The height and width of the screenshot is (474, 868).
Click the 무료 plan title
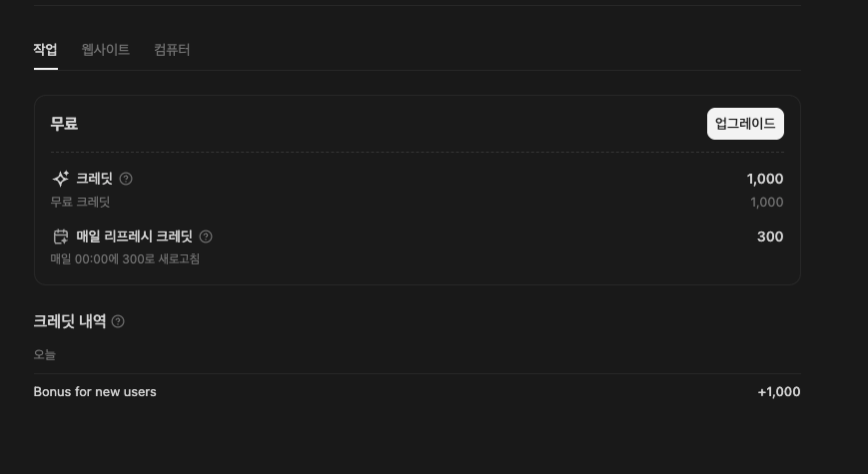(64, 124)
